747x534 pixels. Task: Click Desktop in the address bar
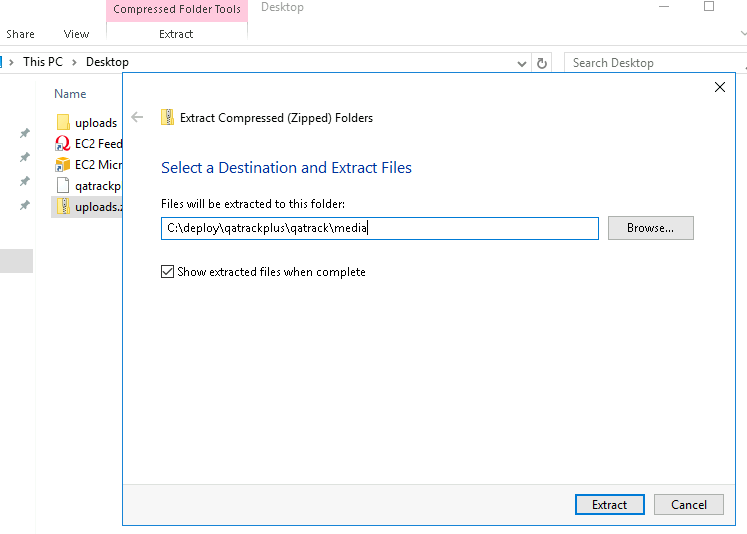[107, 62]
